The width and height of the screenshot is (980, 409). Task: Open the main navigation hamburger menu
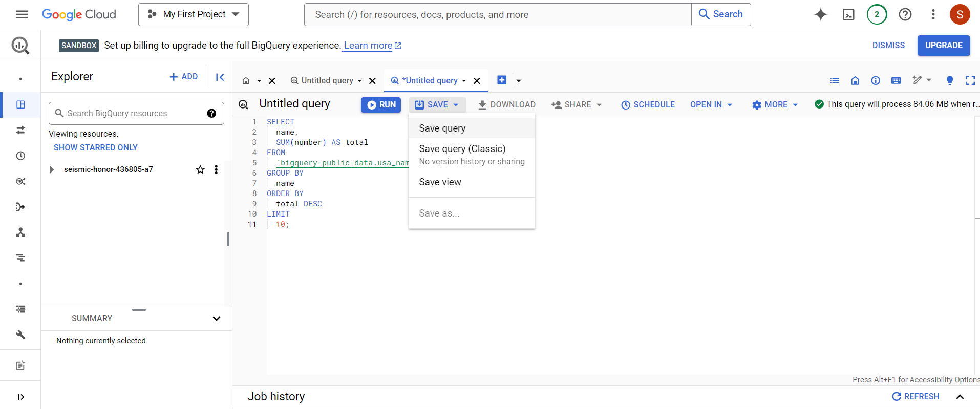click(22, 14)
